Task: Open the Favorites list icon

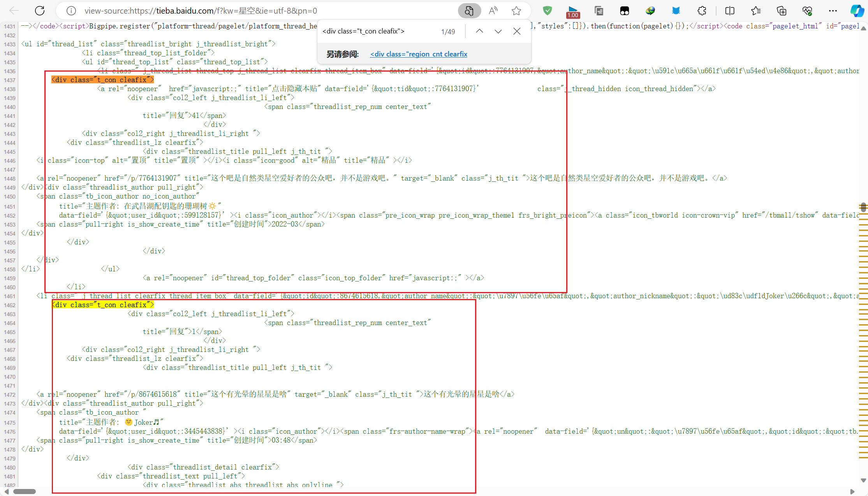Action: click(x=755, y=11)
